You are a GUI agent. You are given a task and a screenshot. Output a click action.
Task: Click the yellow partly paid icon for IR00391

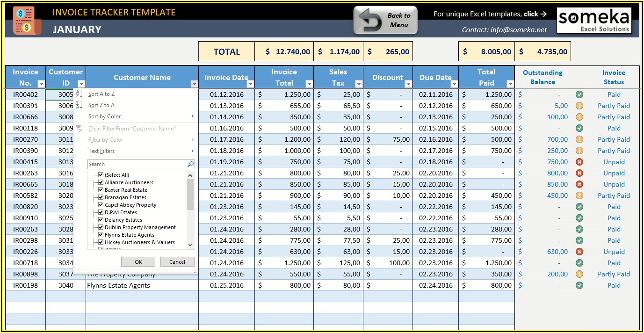click(579, 106)
